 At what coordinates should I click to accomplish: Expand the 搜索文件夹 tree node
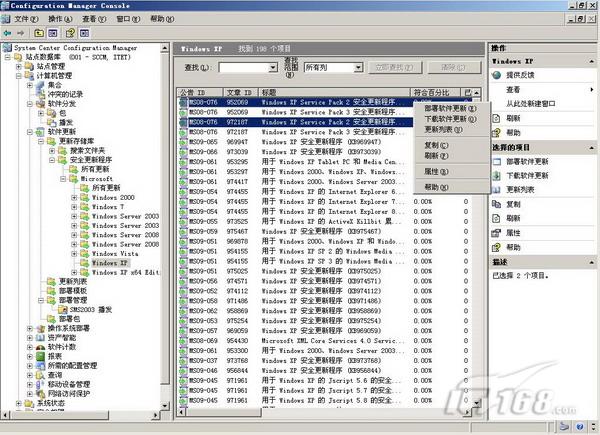click(x=52, y=151)
